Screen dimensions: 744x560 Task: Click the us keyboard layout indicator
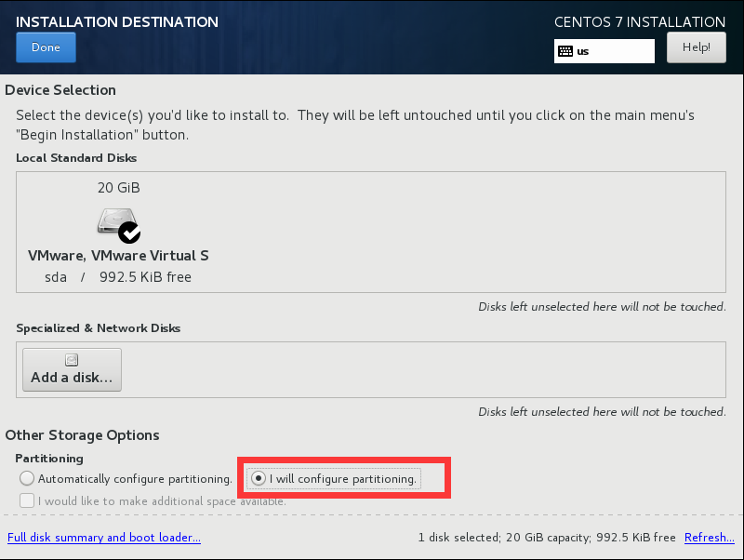tap(604, 51)
